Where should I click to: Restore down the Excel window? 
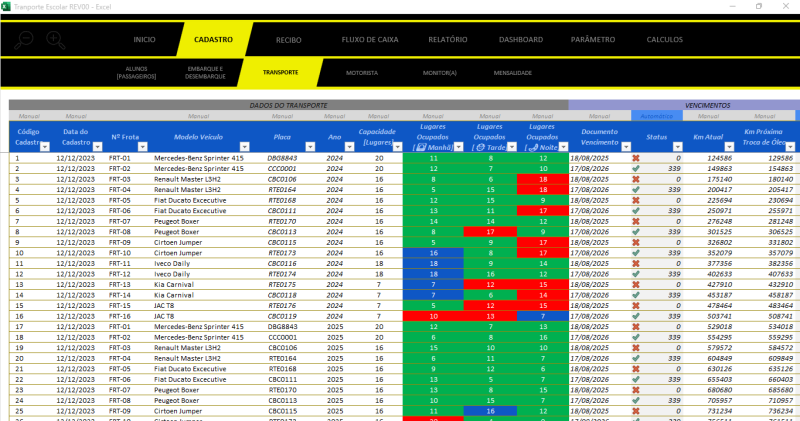click(x=758, y=6)
